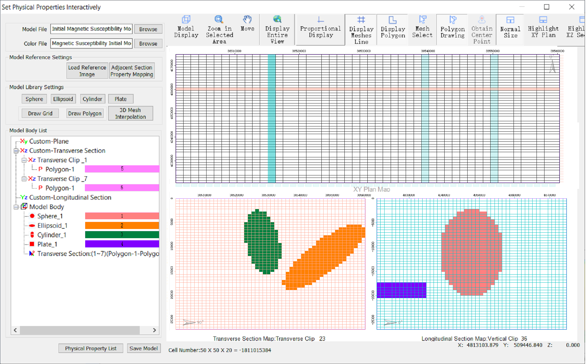The height and width of the screenshot is (364, 588).
Task: Open the Physical Property List
Action: click(91, 348)
